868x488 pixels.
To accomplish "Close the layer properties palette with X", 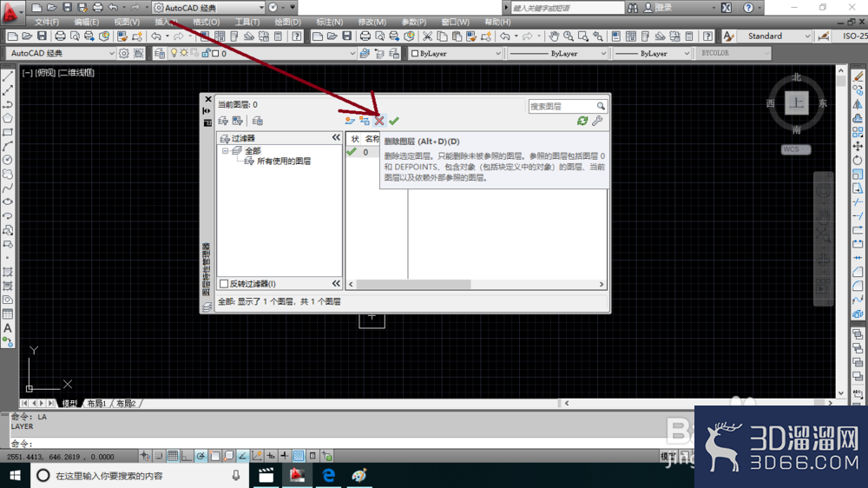I will pos(208,99).
